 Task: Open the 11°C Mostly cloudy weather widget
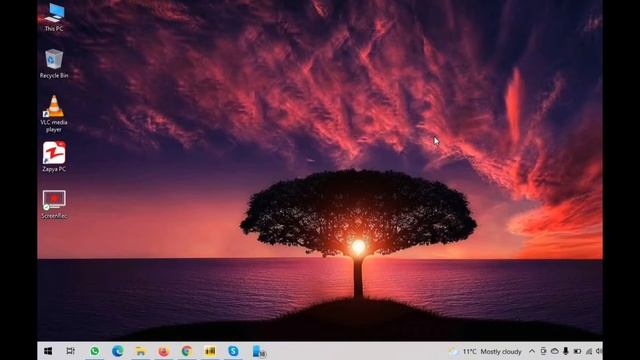[x=485, y=351]
